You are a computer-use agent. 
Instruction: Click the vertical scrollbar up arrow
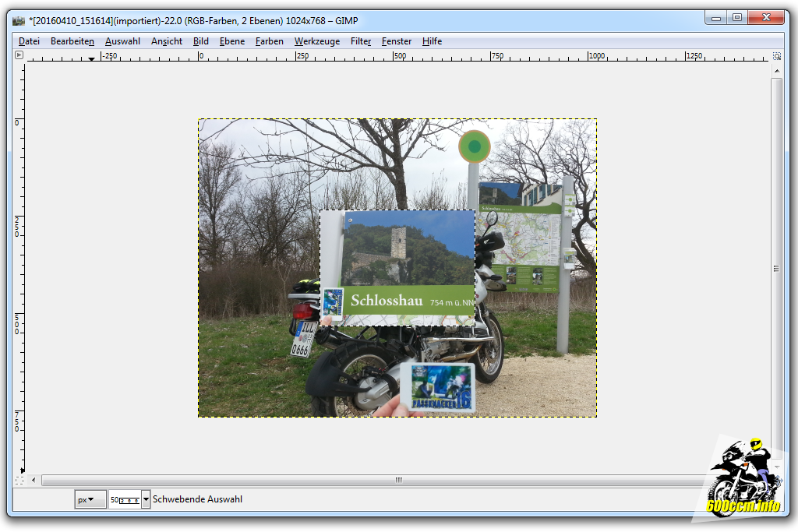[776, 70]
